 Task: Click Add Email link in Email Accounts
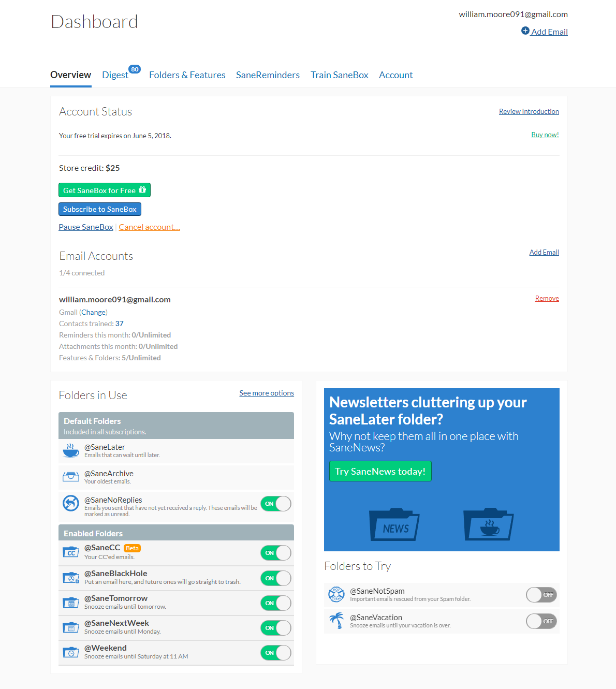544,252
